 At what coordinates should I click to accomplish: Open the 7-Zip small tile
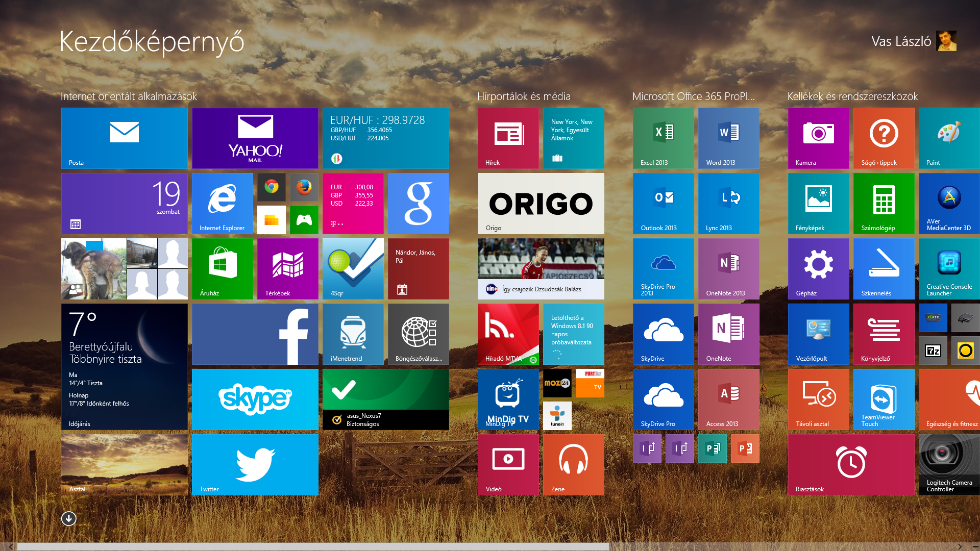coord(933,350)
